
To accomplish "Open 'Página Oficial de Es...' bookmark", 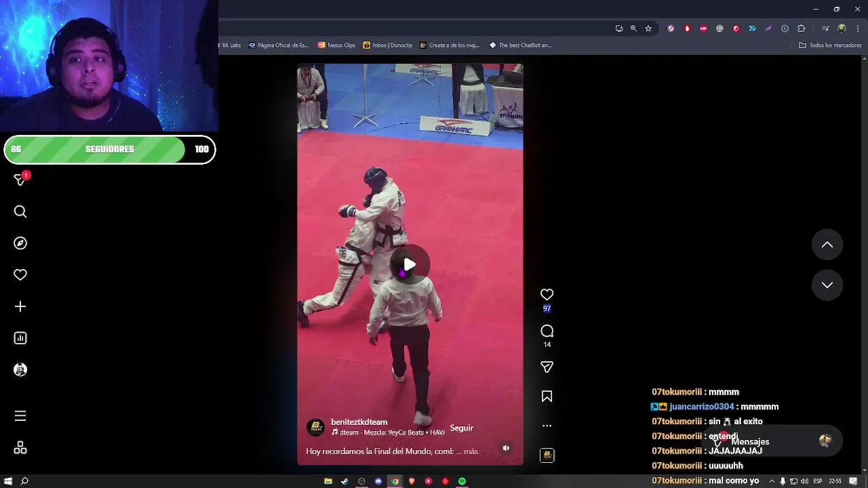I will coord(279,45).
